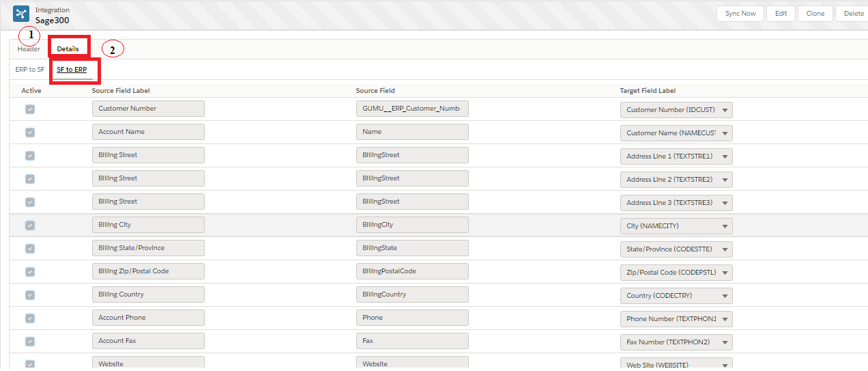The width and height of the screenshot is (868, 371).
Task: Click Billing Country source label field
Action: tap(148, 294)
